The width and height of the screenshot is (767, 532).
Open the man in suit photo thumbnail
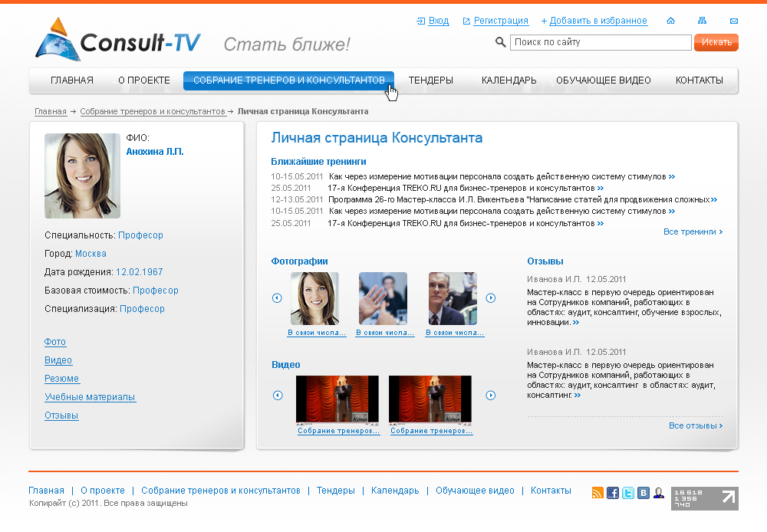tap(453, 298)
